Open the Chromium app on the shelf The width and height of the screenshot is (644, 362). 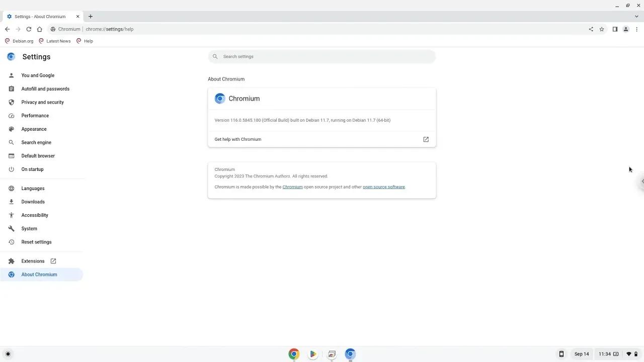click(350, 354)
